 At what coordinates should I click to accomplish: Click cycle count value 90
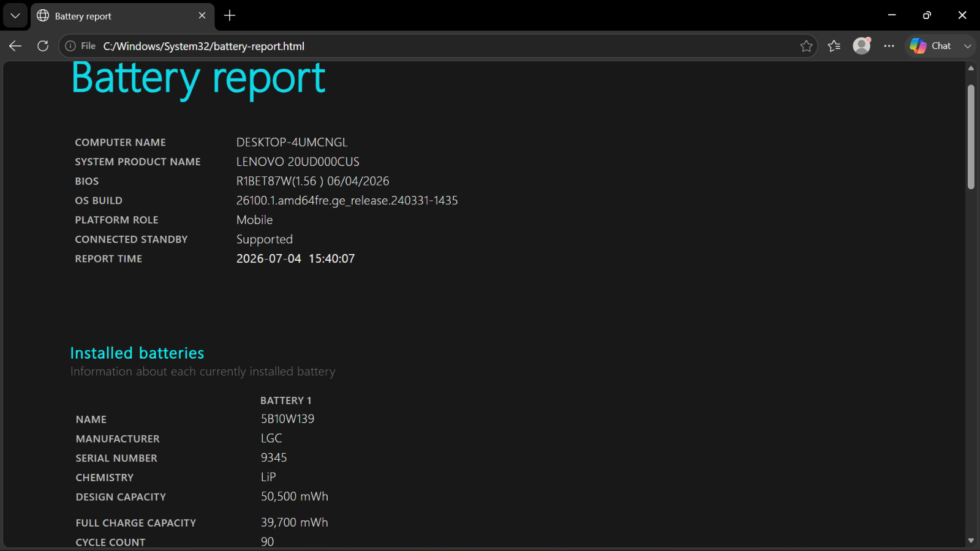tap(268, 542)
